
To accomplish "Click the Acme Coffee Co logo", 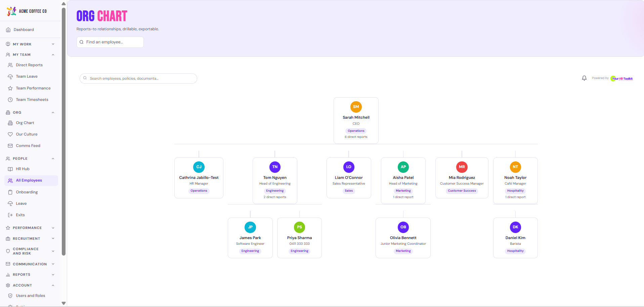I will click(x=27, y=11).
